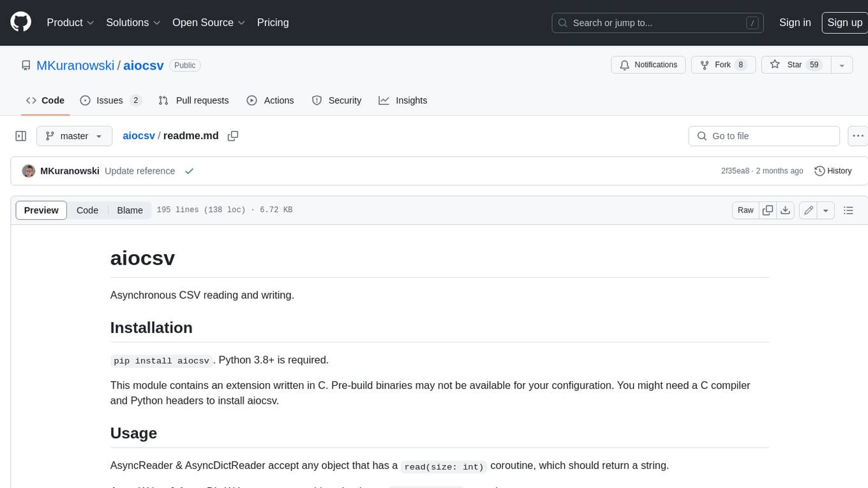The height and width of the screenshot is (488, 868).
Task: Open MKuranowski avatar in commit row
Action: click(x=29, y=171)
